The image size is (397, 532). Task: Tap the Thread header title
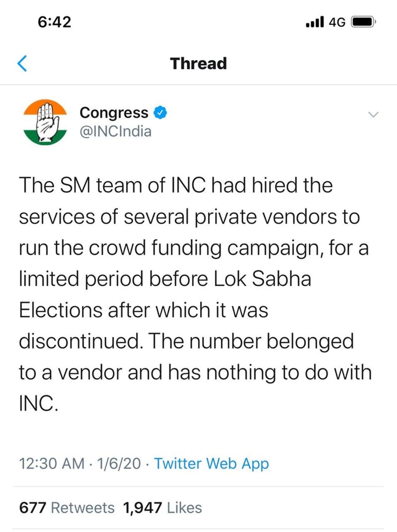pos(198,63)
